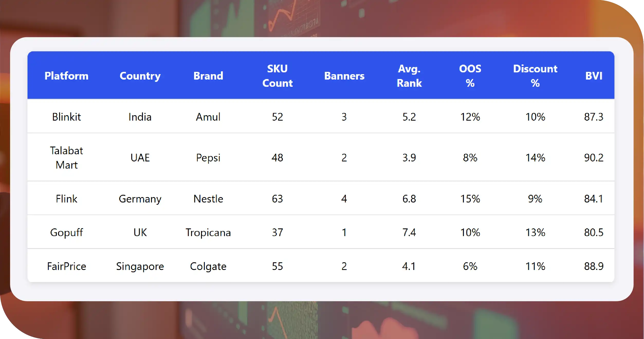Click the Amul brand cell
Image resolution: width=644 pixels, height=339 pixels.
[208, 117]
